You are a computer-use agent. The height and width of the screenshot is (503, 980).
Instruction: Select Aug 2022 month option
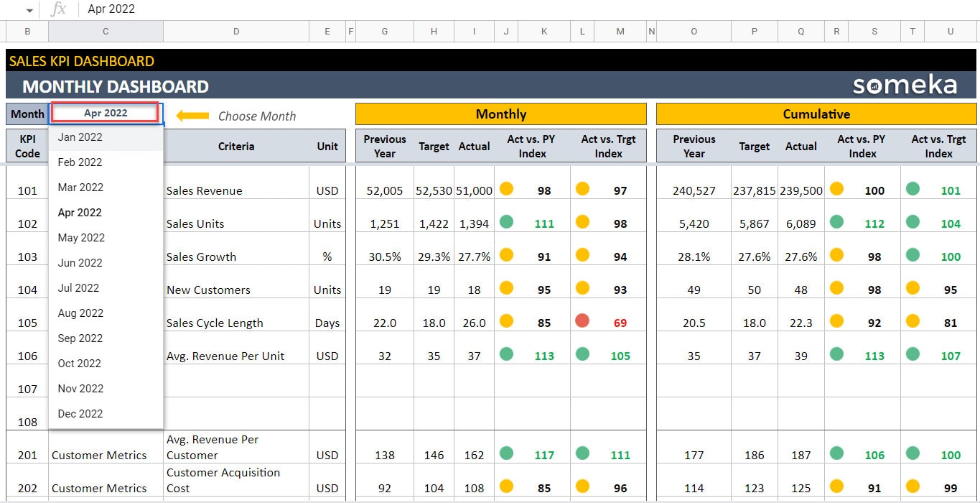coord(106,313)
